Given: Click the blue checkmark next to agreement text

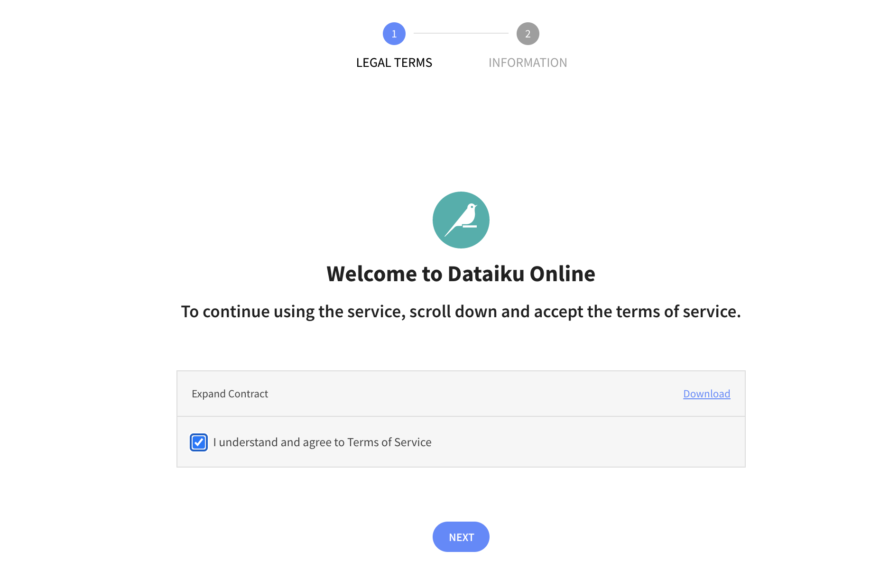Looking at the screenshot, I should pos(199,442).
